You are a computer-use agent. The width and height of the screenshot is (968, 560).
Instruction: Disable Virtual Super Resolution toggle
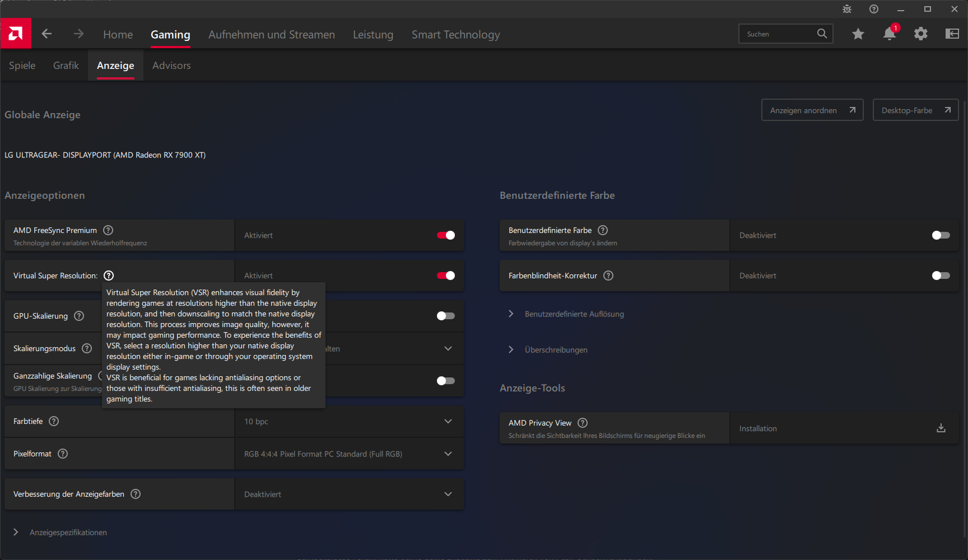click(446, 276)
